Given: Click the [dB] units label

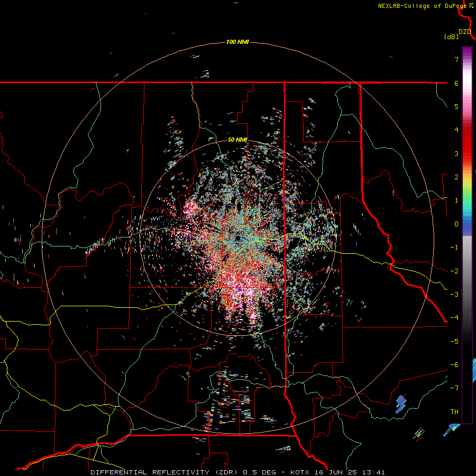Looking at the screenshot, I should coord(451,36).
